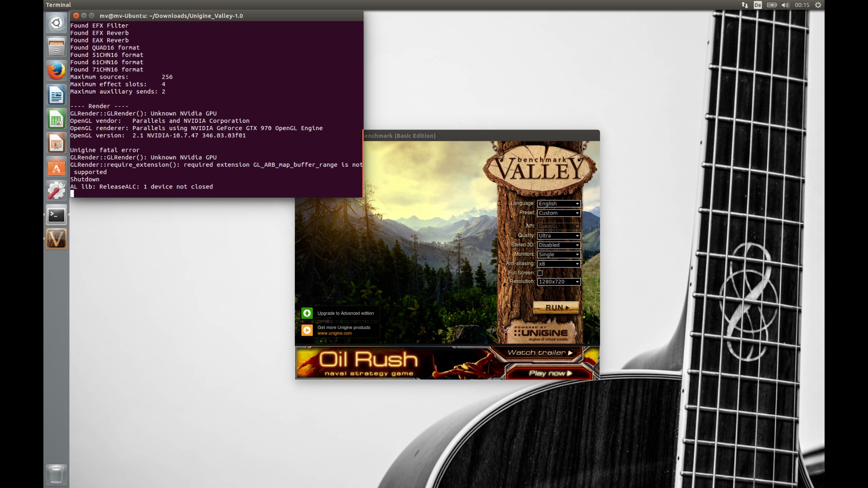Image resolution: width=868 pixels, height=488 pixels.
Task: Click Upgrade to Advanced edition
Action: click(345, 313)
